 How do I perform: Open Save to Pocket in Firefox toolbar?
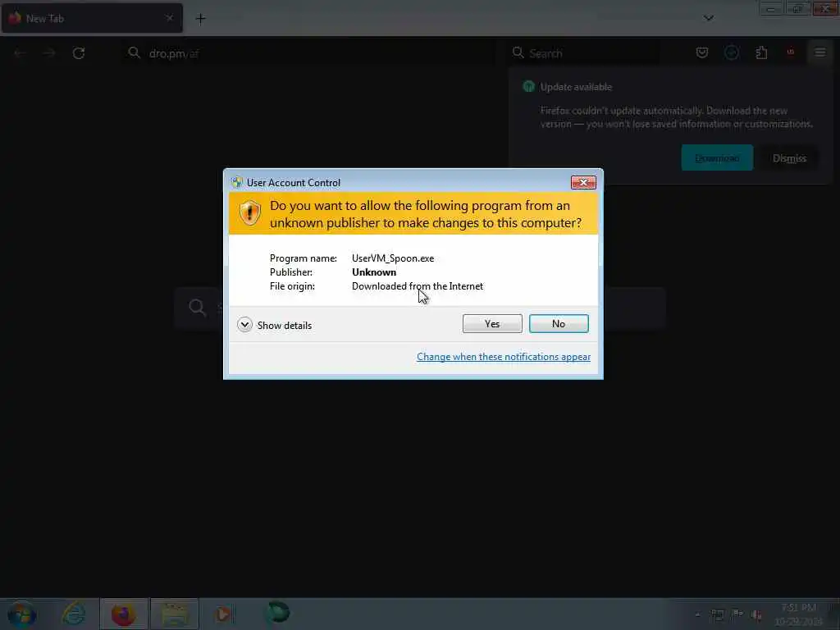(x=702, y=52)
